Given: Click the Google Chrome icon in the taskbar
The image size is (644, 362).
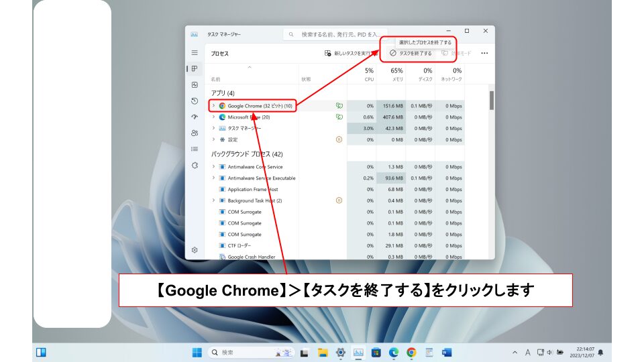Looking at the screenshot, I should click(x=411, y=353).
